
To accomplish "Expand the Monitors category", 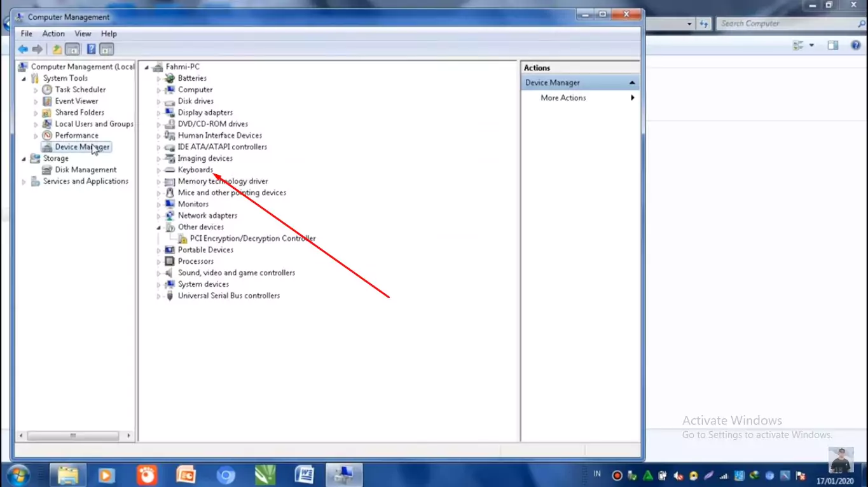I will (x=159, y=205).
